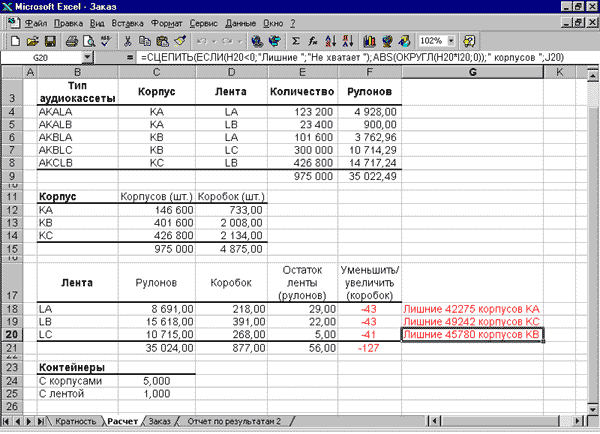600x434 pixels.
Task: Select cell 'Лишние 42275 корпусов КА'
Action: pyautogui.click(x=473, y=309)
